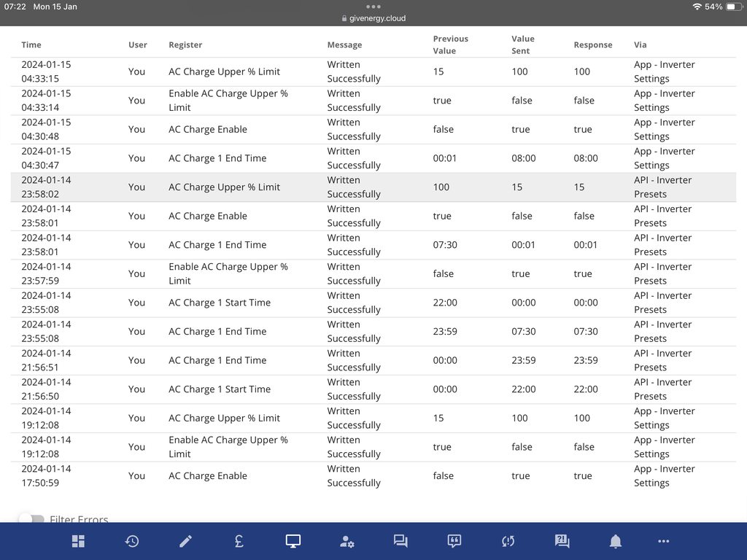Viewport: 747px width, 560px height.
Task: Click the sync arrows icon
Action: pos(508,541)
